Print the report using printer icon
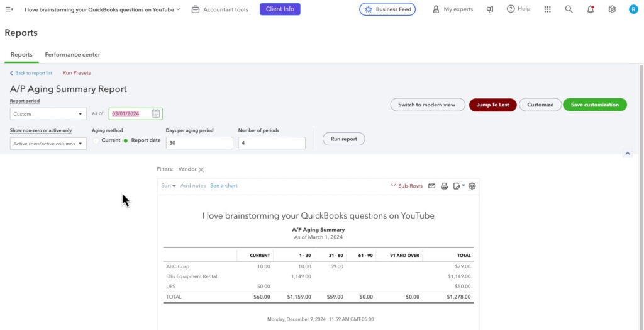Screen dimensions: 644x330 click(x=444, y=186)
